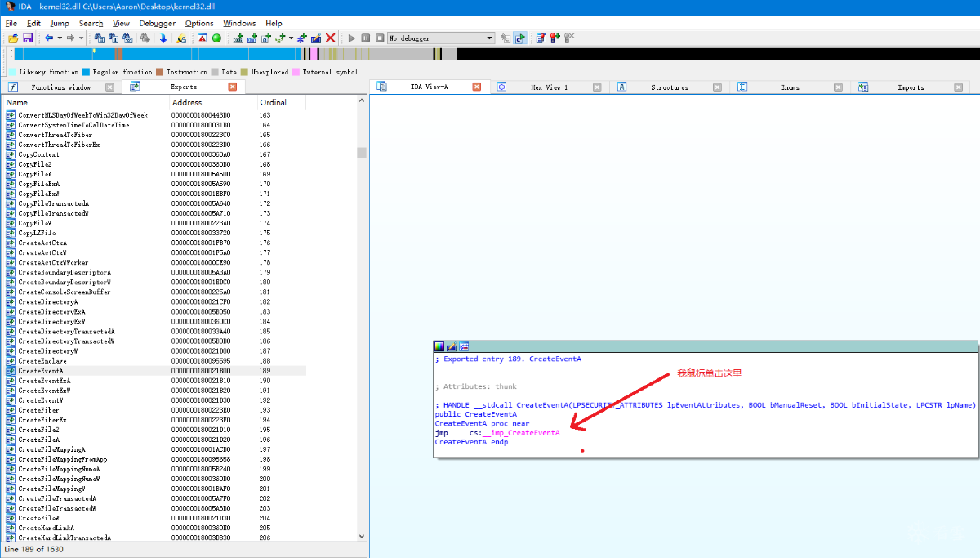Click the green circle toolbar icon
This screenshot has height=558, width=980.
216,38
